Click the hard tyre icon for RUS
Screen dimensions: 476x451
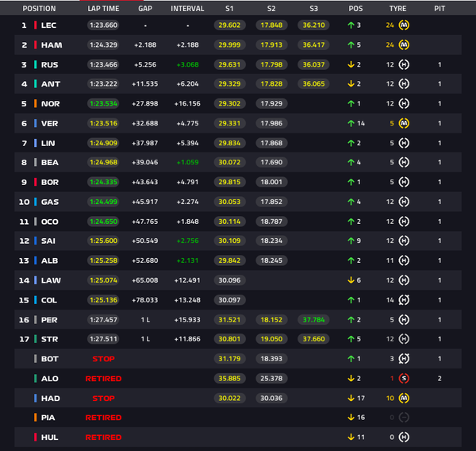point(404,64)
